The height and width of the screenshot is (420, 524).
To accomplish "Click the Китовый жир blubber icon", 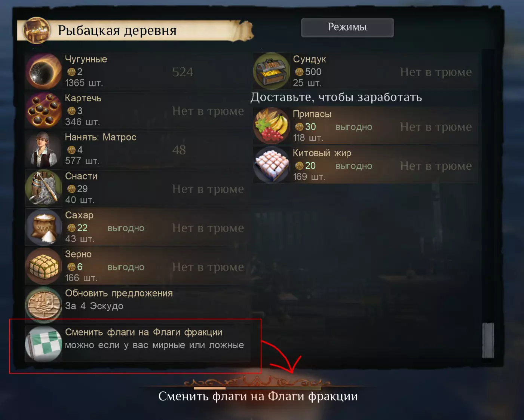I will pos(272,165).
